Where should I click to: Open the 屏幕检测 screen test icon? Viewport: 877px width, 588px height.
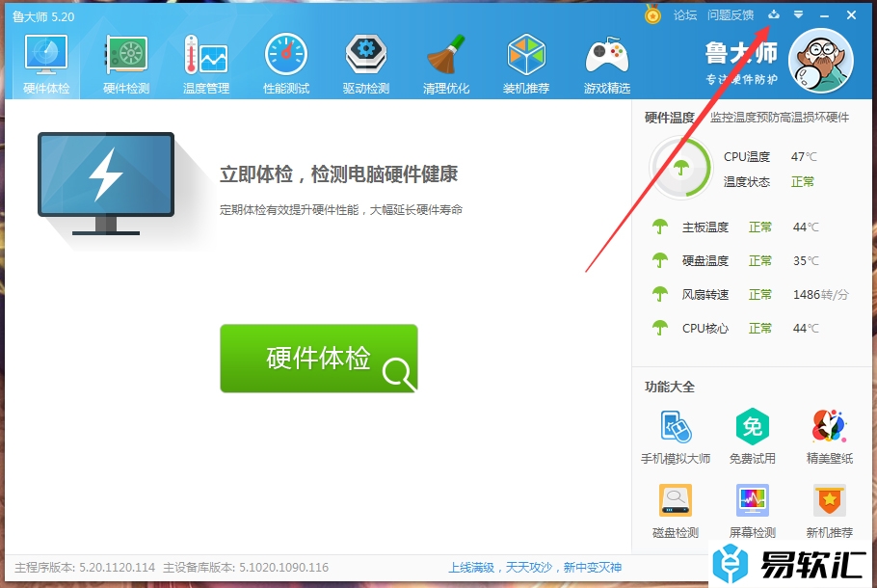point(753,511)
